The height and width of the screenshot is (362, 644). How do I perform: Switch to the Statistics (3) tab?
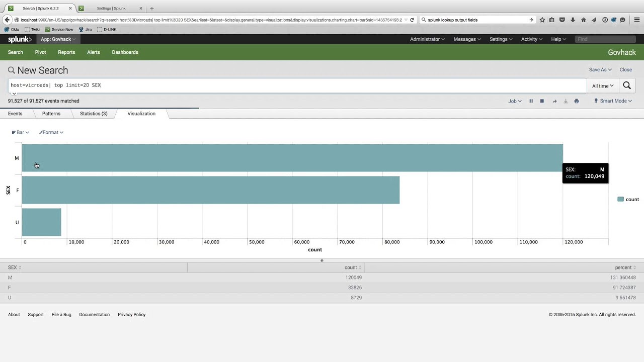point(94,114)
